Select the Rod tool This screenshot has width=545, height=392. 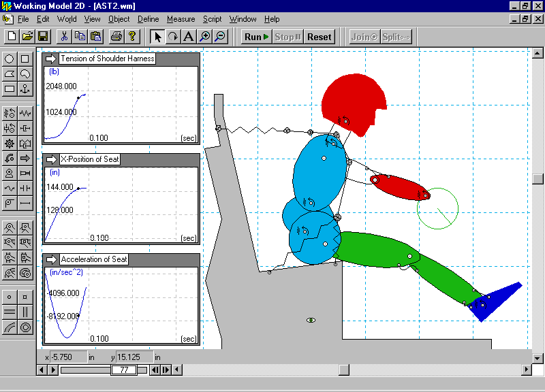[x=25, y=203]
